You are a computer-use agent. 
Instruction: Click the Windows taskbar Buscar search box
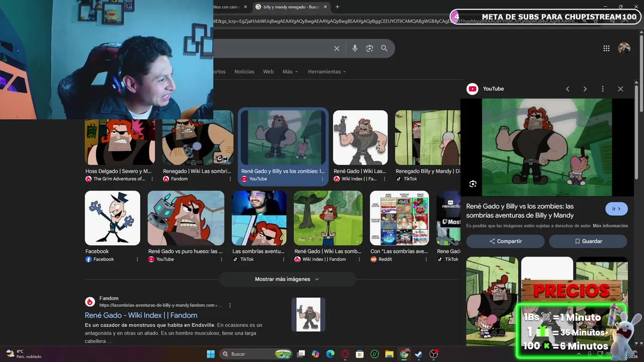256,354
